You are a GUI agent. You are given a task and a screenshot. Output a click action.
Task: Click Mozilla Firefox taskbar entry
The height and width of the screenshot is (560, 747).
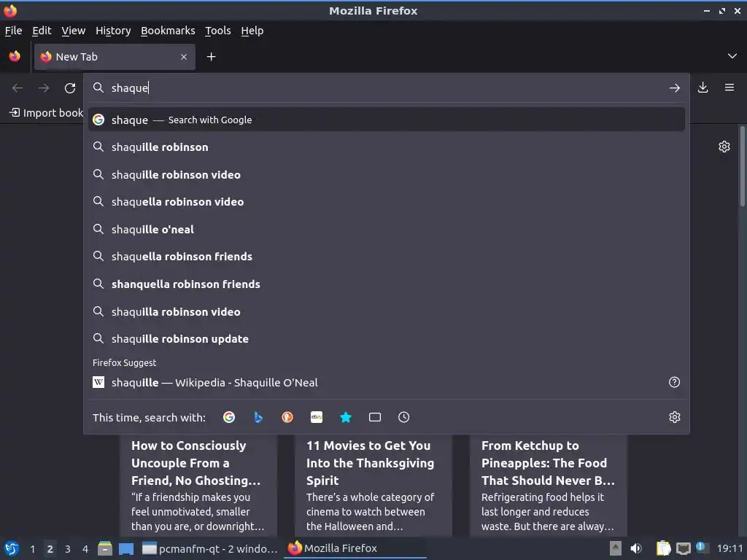(355, 548)
